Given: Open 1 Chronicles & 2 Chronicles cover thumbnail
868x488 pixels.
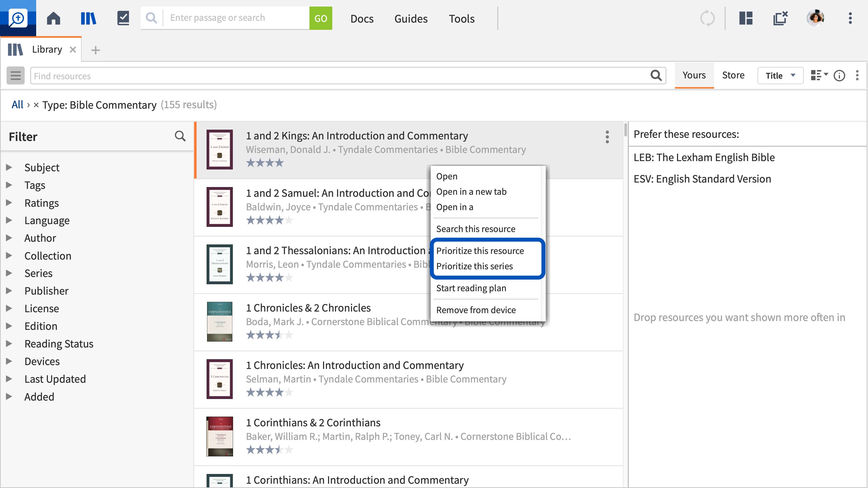Looking at the screenshot, I should click(x=219, y=321).
